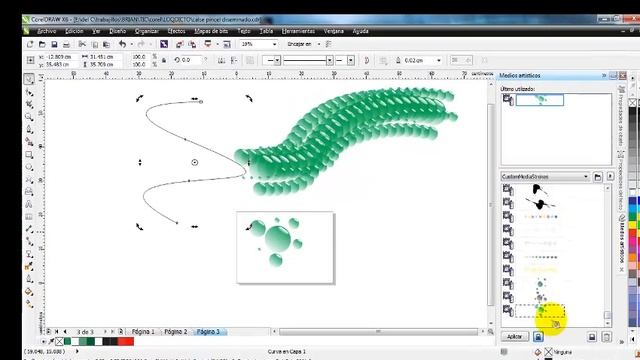Go to the previous page arrow

65,332
